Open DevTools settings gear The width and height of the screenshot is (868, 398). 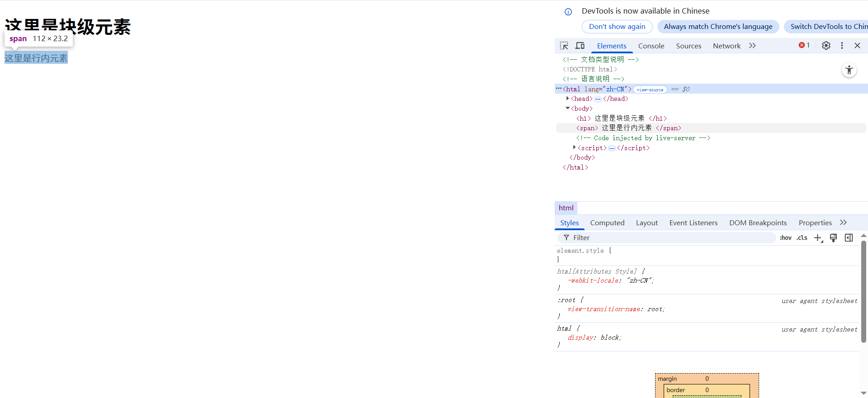[826, 45]
